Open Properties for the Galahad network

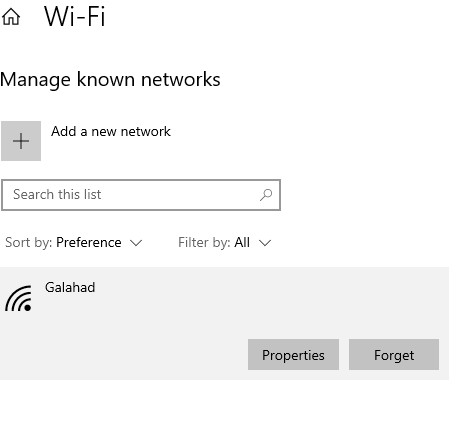coord(293,355)
